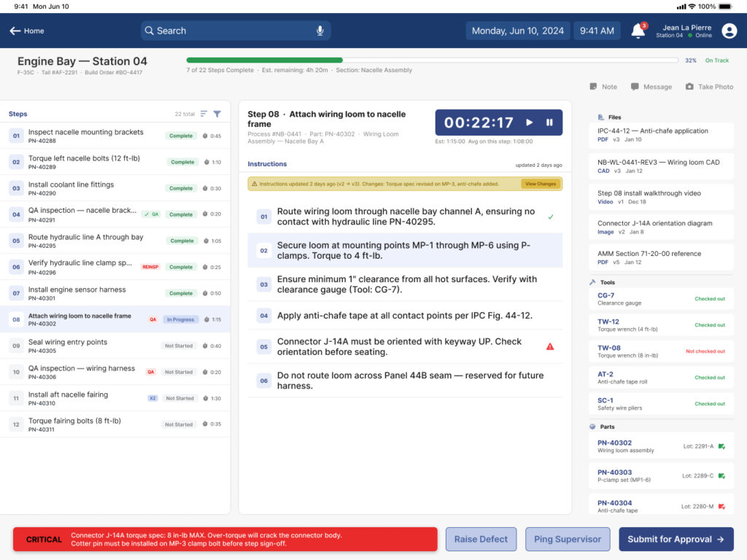Screen dimensions: 747x560
Task: Click the lot status icon for PN-40303
Action: (721, 475)
